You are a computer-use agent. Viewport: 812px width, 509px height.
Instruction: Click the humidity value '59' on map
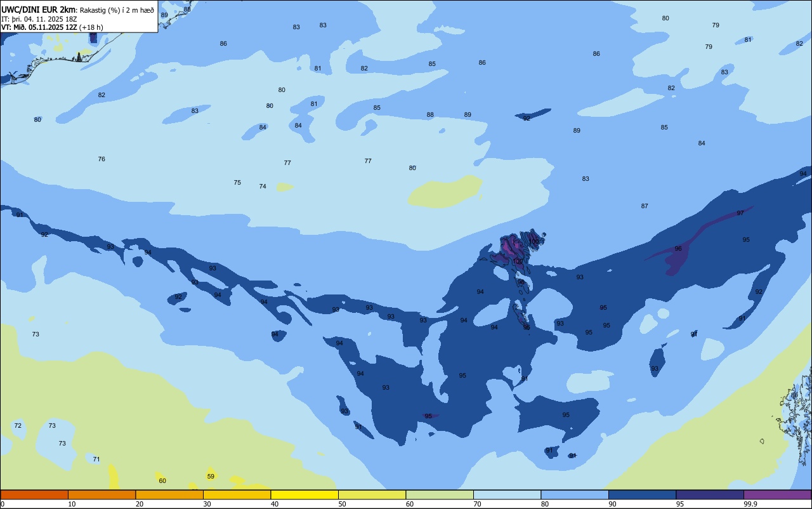tap(211, 477)
